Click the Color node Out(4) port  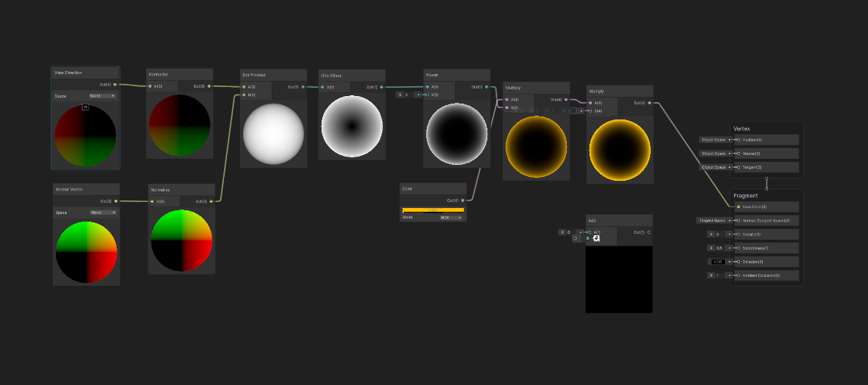point(462,200)
